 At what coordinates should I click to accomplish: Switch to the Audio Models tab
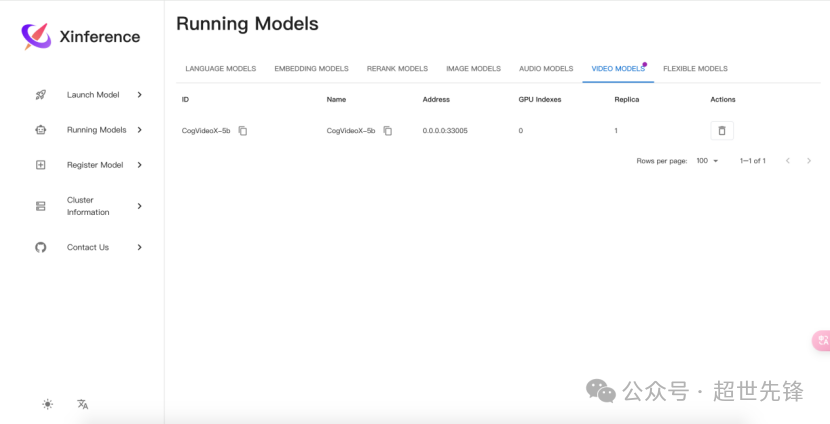coord(546,69)
